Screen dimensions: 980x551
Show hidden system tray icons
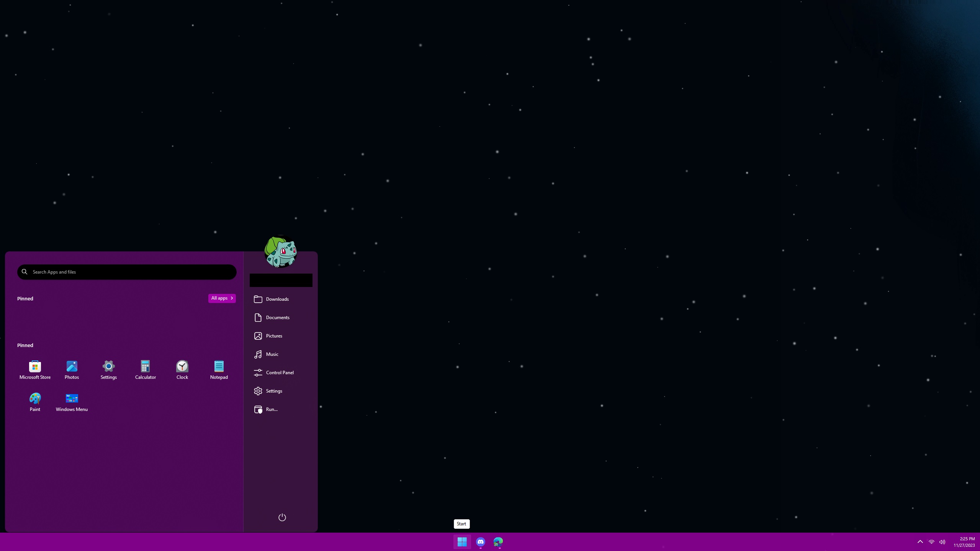pos(920,542)
